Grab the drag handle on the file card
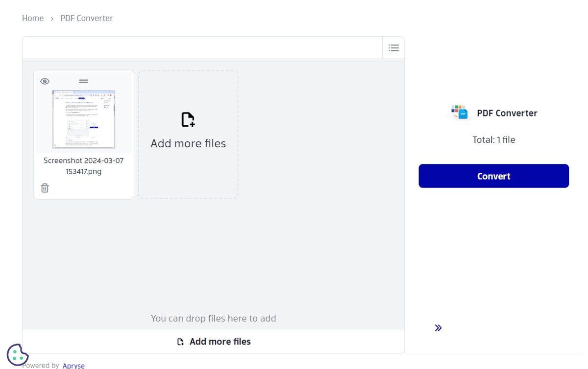 tap(83, 81)
